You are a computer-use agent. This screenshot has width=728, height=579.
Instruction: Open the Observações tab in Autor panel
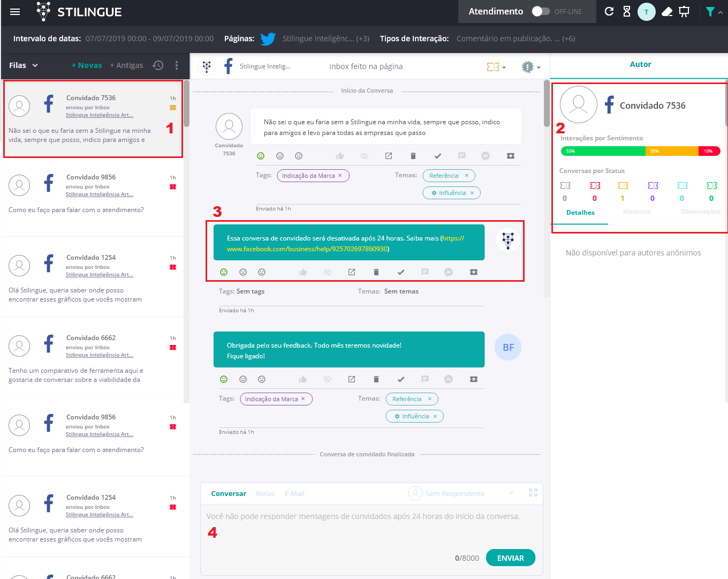tap(700, 212)
